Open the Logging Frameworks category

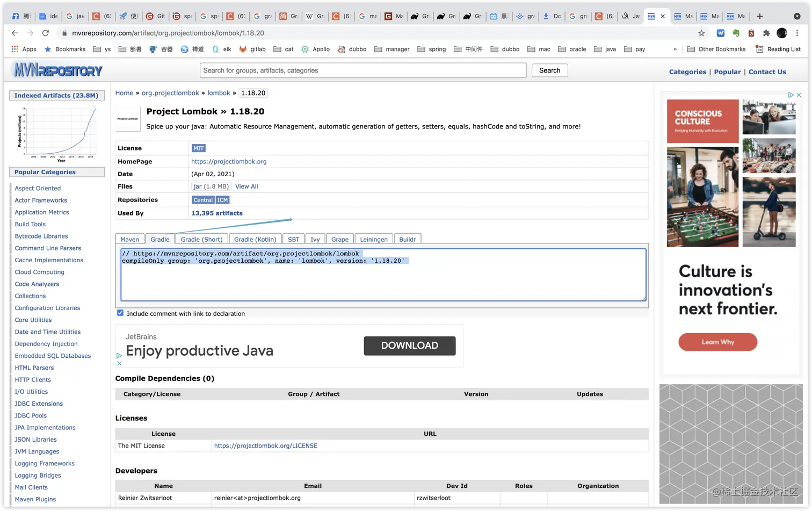tap(45, 463)
